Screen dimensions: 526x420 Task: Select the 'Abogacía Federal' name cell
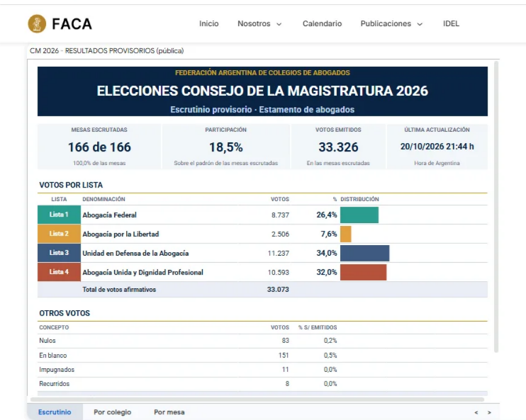109,215
